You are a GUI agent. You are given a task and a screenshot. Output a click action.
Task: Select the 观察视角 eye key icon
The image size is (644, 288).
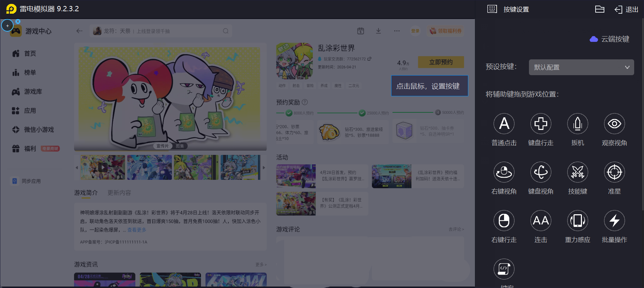pos(615,124)
